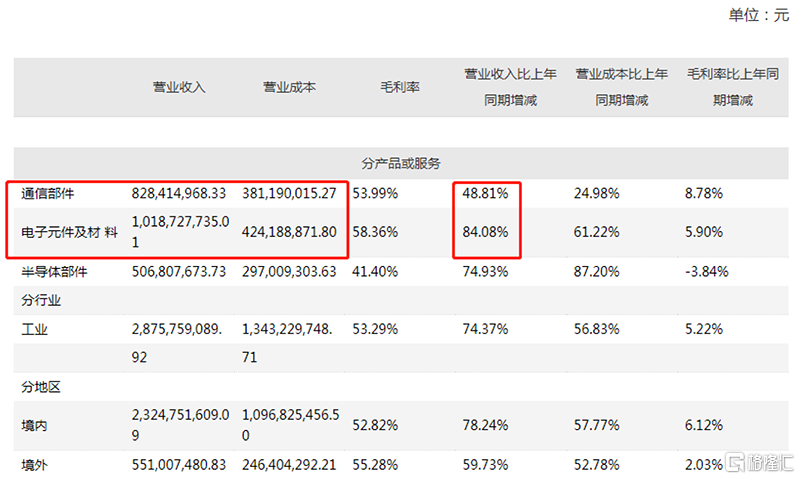Click margin change 2.03%

click(x=704, y=465)
